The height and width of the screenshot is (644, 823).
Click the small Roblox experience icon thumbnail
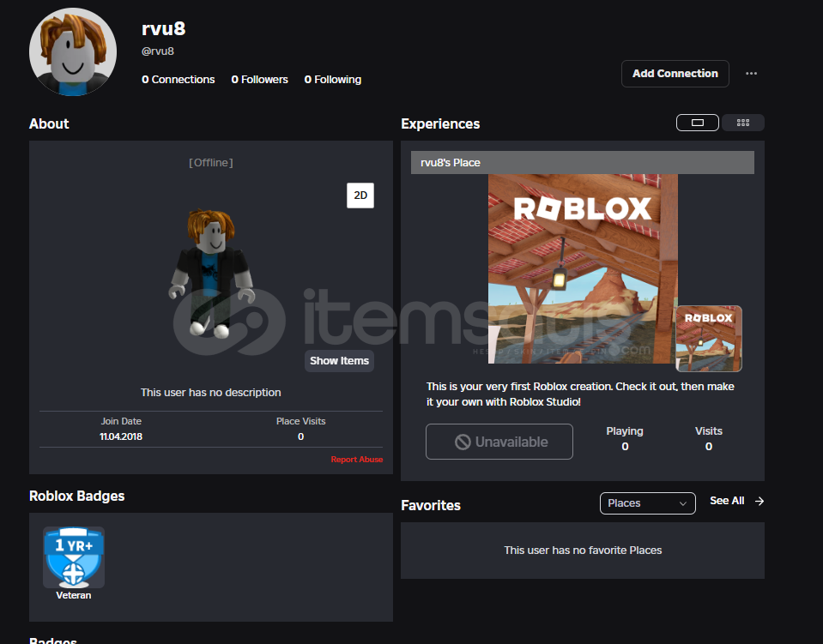click(709, 338)
